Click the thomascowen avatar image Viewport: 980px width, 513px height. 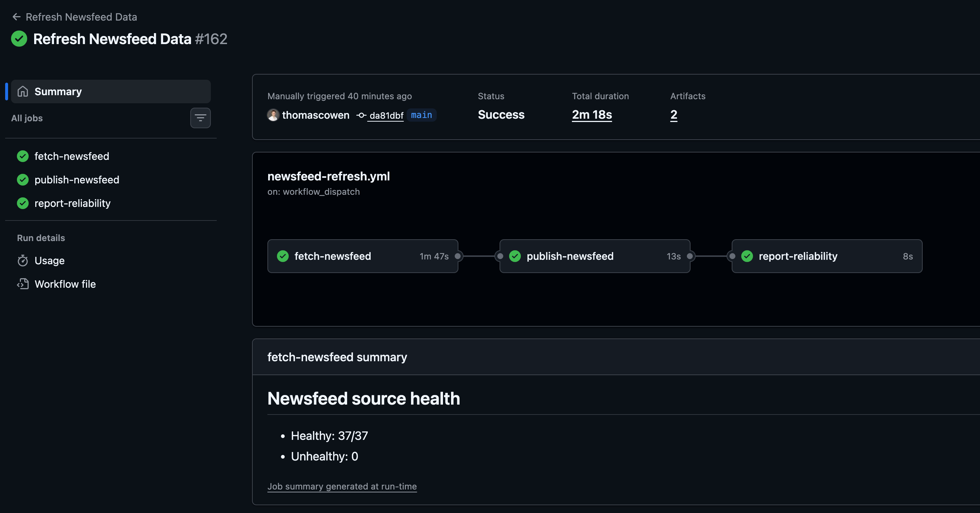pyautogui.click(x=273, y=115)
